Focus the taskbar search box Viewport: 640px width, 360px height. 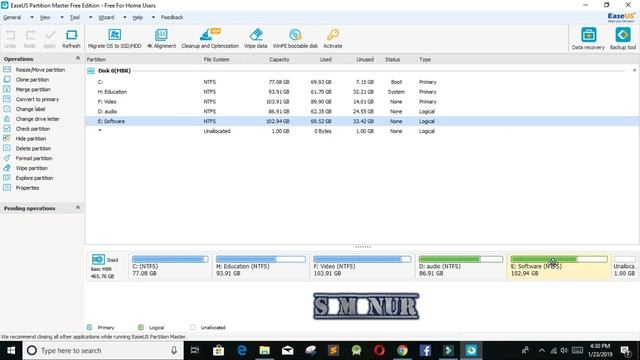coord(103,351)
